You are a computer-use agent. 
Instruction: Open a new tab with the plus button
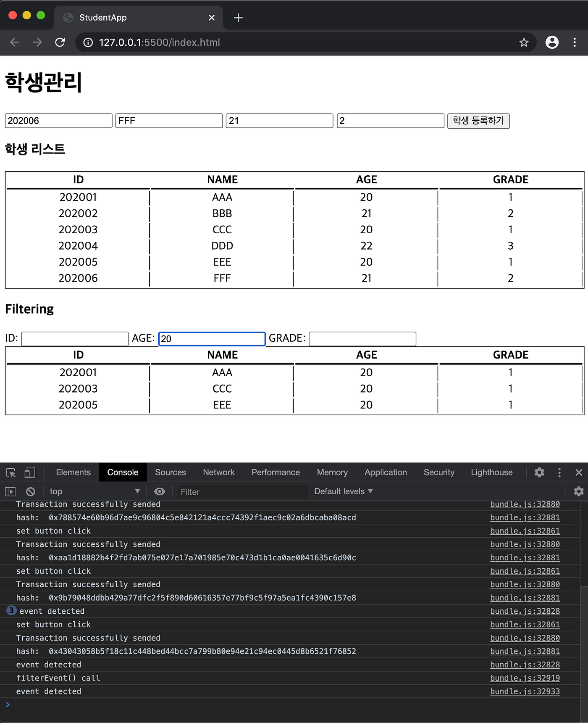tap(238, 18)
